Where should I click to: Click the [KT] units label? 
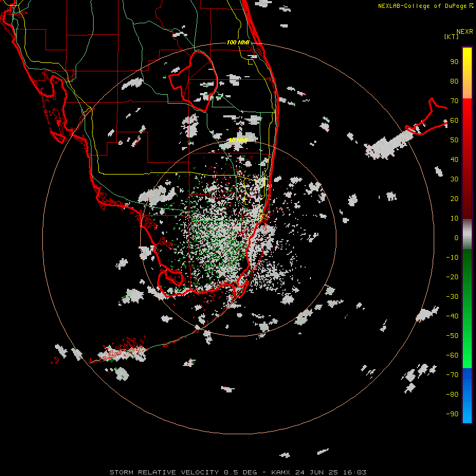(452, 36)
